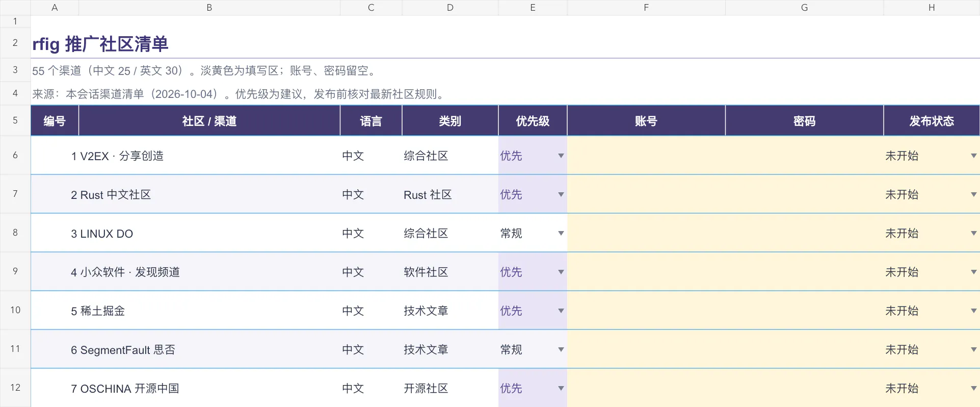Open the 发布状态 dropdown for SegmentFault 思否
The width and height of the screenshot is (980, 407).
click(973, 349)
